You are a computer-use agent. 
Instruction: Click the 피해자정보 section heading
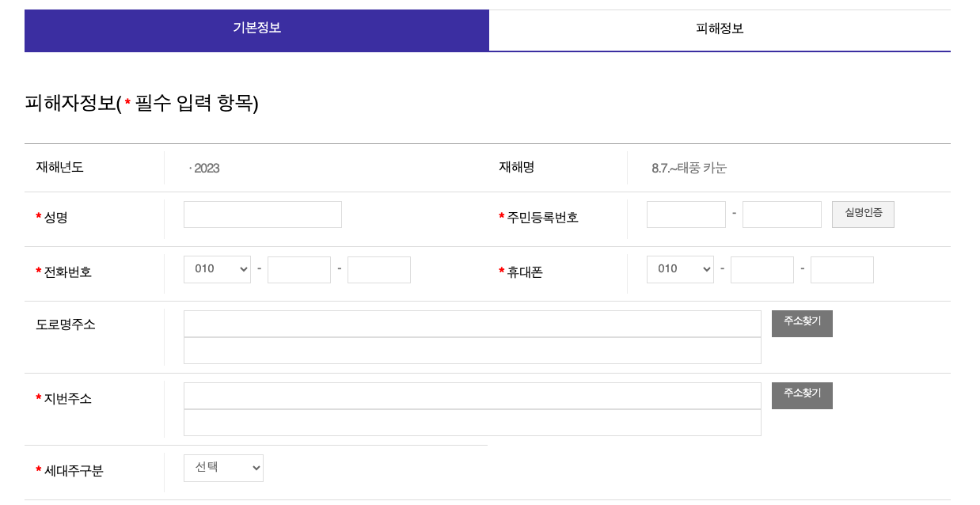coord(142,104)
